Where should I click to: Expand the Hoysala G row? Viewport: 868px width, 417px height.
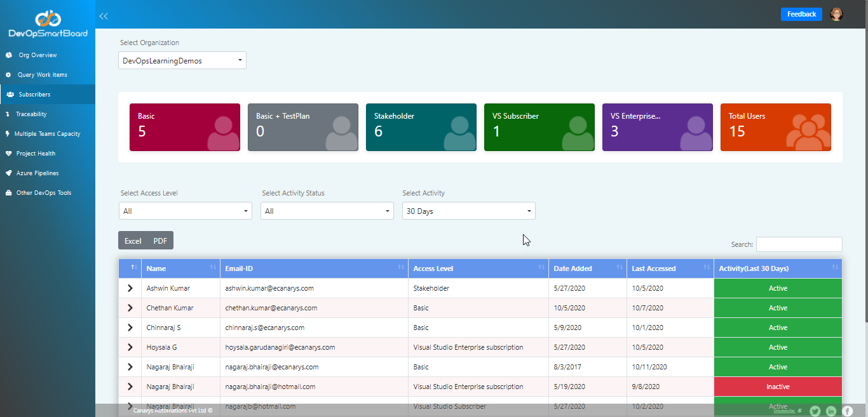click(x=130, y=347)
